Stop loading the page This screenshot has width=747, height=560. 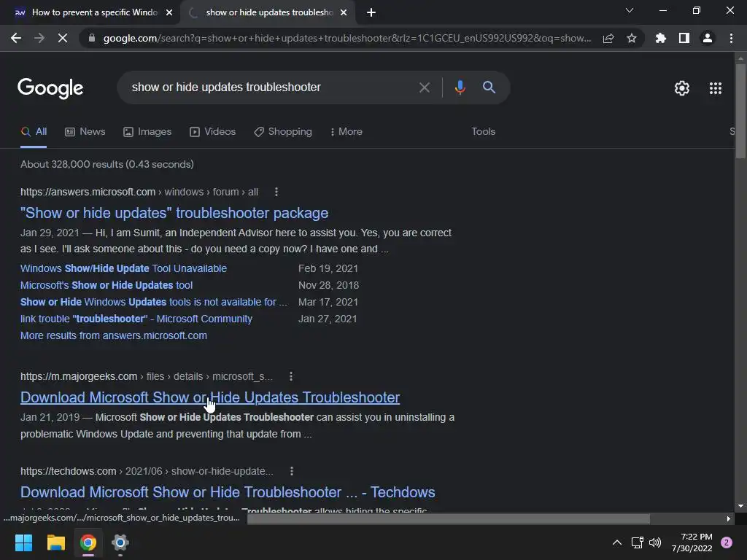63,38
